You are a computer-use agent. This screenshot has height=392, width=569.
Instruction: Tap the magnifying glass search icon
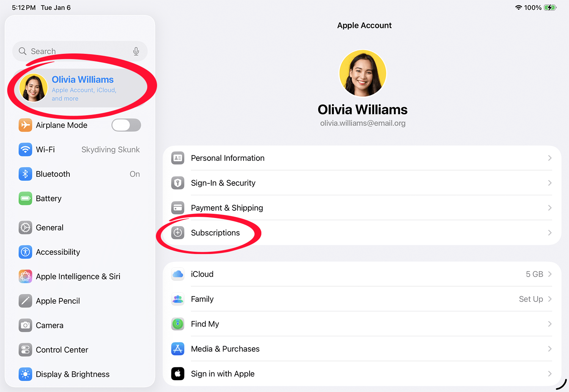point(23,51)
